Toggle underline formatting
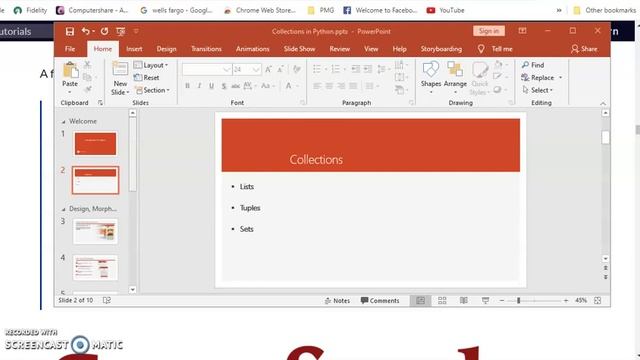640x360 pixels. 211,86
